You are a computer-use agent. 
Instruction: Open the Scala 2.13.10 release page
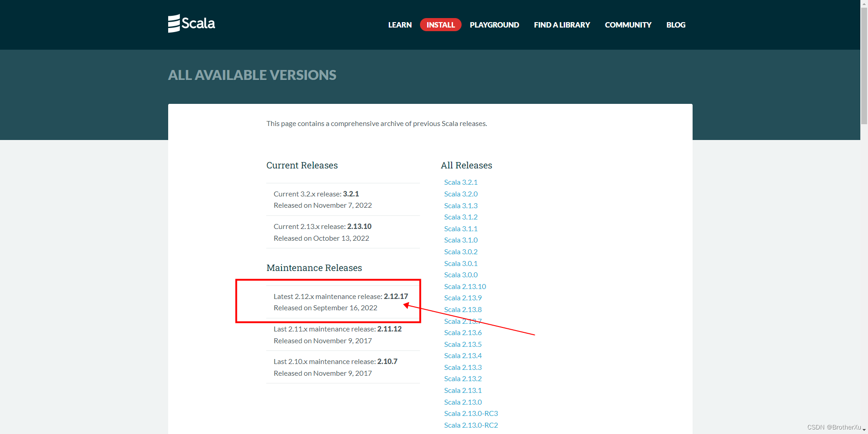coord(465,286)
